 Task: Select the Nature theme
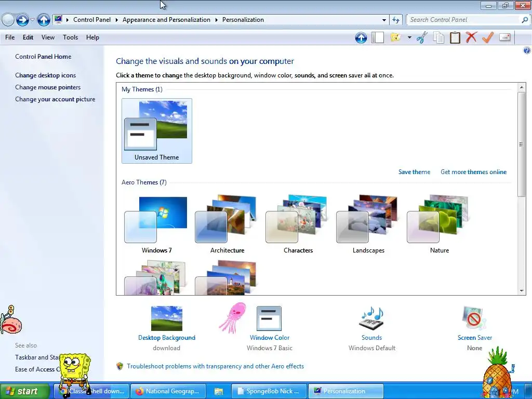440,224
